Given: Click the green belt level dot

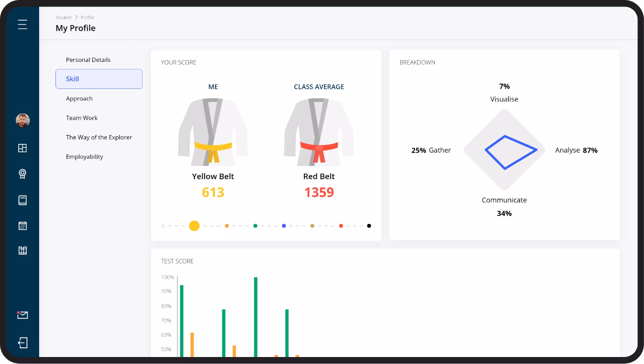Looking at the screenshot, I should [x=255, y=226].
